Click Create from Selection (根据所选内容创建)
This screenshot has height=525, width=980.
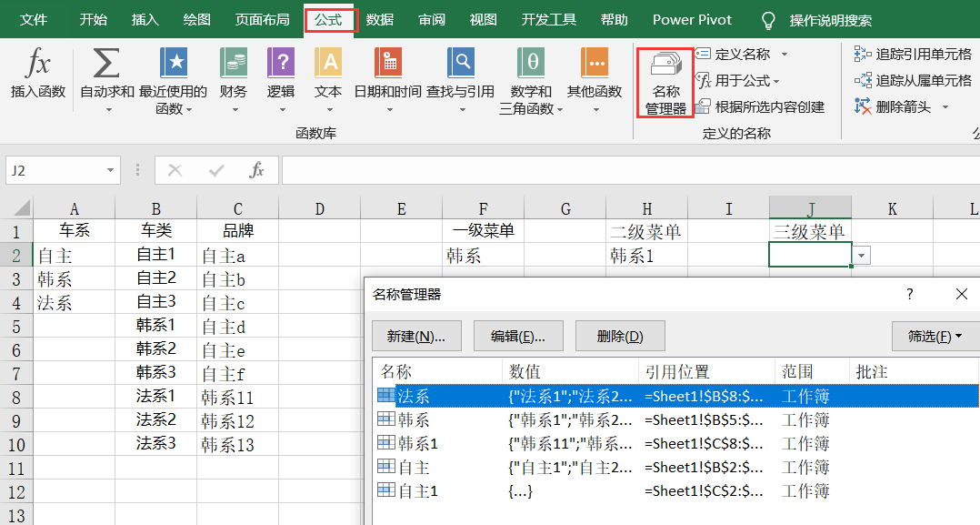760,107
